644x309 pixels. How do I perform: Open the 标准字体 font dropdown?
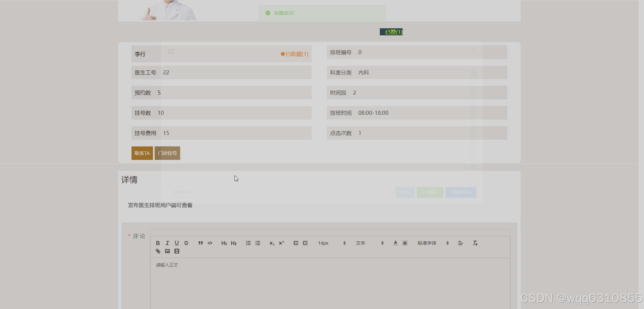click(x=433, y=243)
